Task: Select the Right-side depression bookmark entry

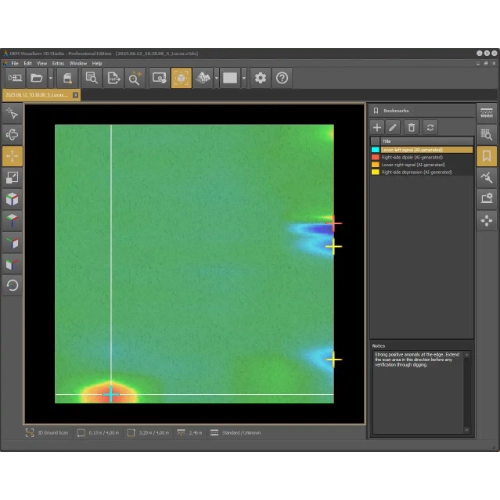Action: [417, 172]
